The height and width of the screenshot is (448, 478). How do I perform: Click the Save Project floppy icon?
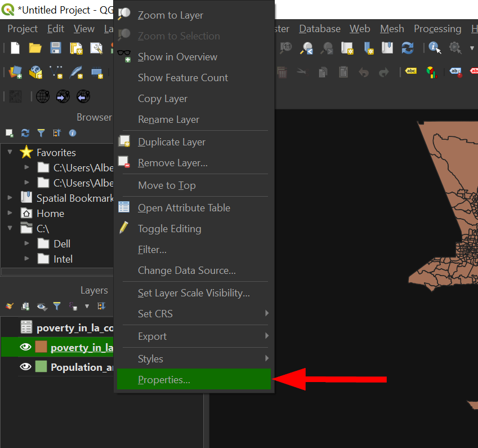tap(56, 48)
